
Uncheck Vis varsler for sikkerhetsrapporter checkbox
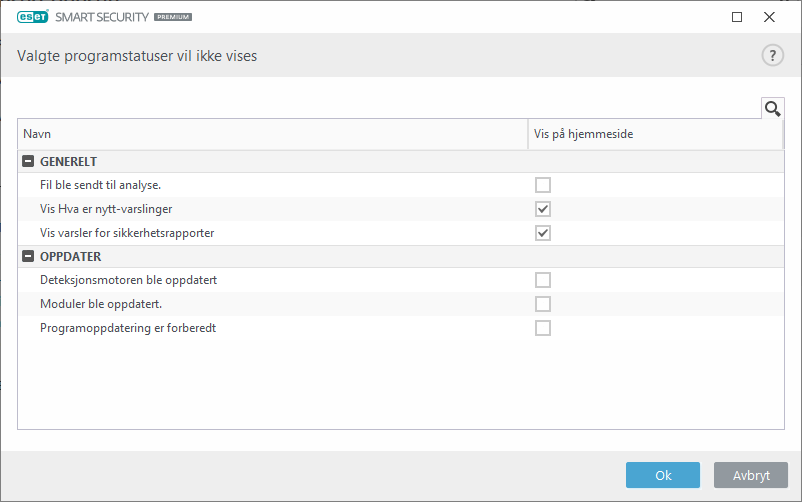(543, 233)
